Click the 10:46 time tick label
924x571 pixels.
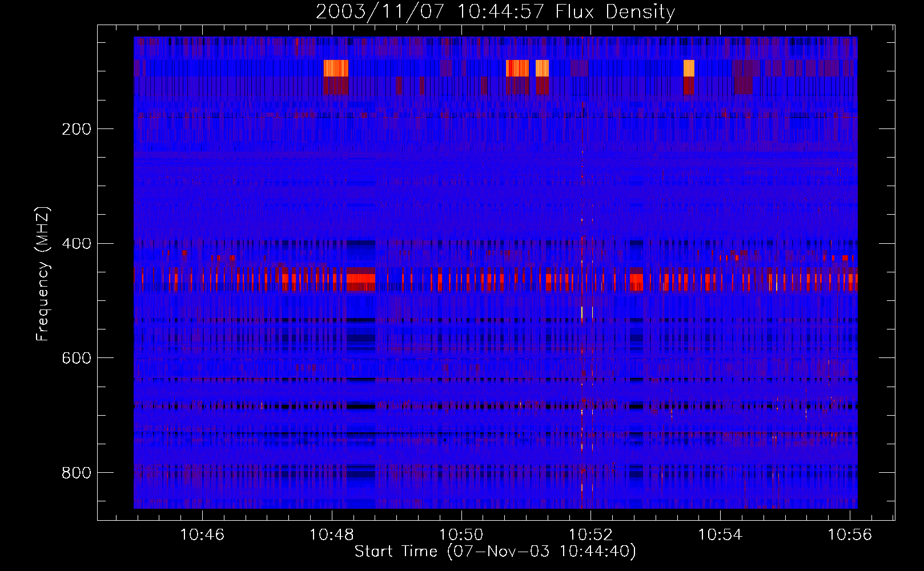[202, 534]
